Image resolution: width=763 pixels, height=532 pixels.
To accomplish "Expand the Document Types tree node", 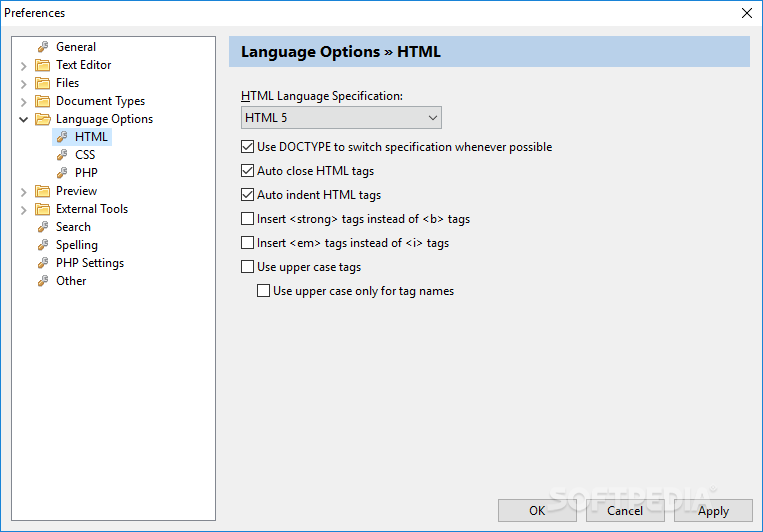I will (23, 101).
